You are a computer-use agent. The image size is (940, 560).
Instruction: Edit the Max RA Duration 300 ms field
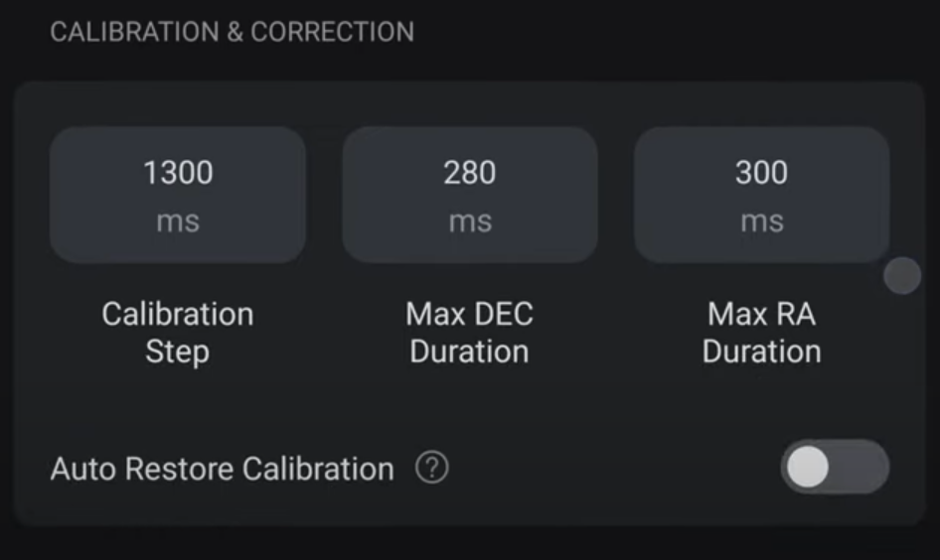point(761,195)
